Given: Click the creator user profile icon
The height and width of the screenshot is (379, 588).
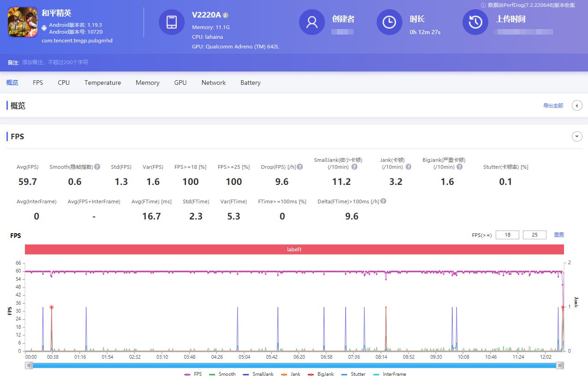Looking at the screenshot, I should point(312,22).
